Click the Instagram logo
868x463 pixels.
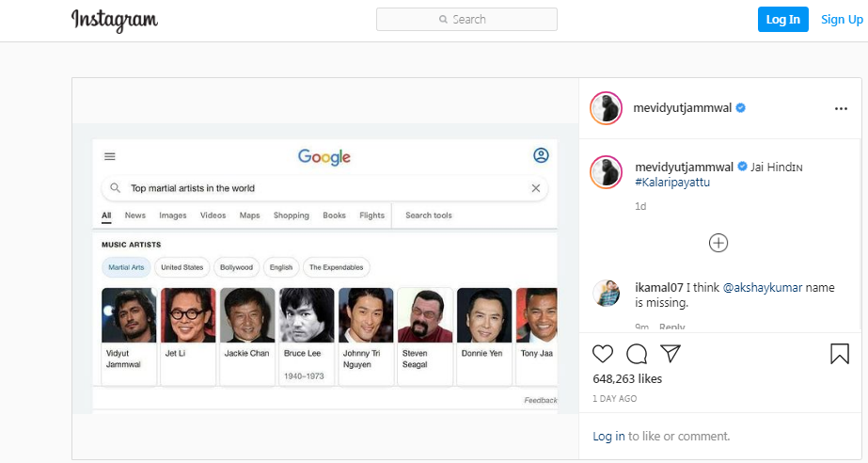[115, 21]
